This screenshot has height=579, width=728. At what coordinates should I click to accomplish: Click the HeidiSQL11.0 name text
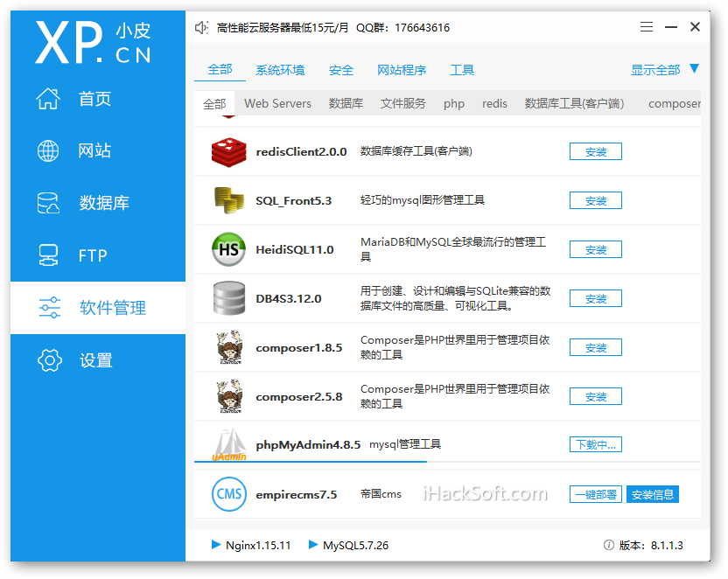click(x=295, y=249)
